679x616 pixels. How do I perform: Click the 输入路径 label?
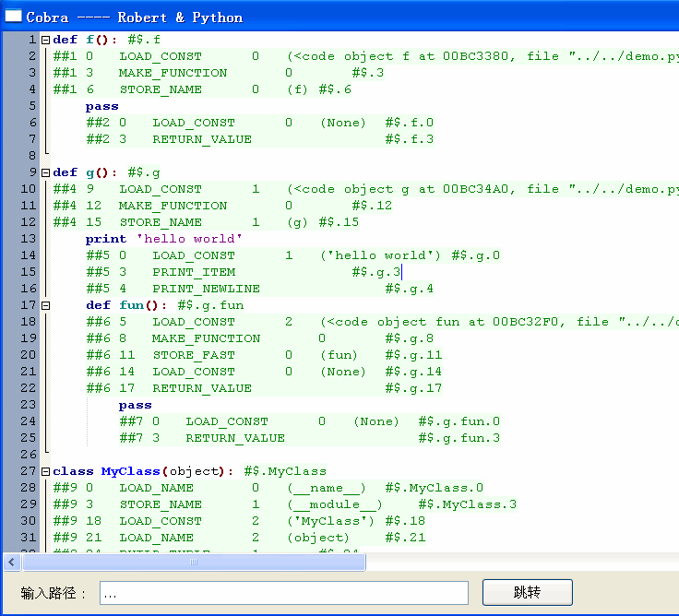coord(54,593)
